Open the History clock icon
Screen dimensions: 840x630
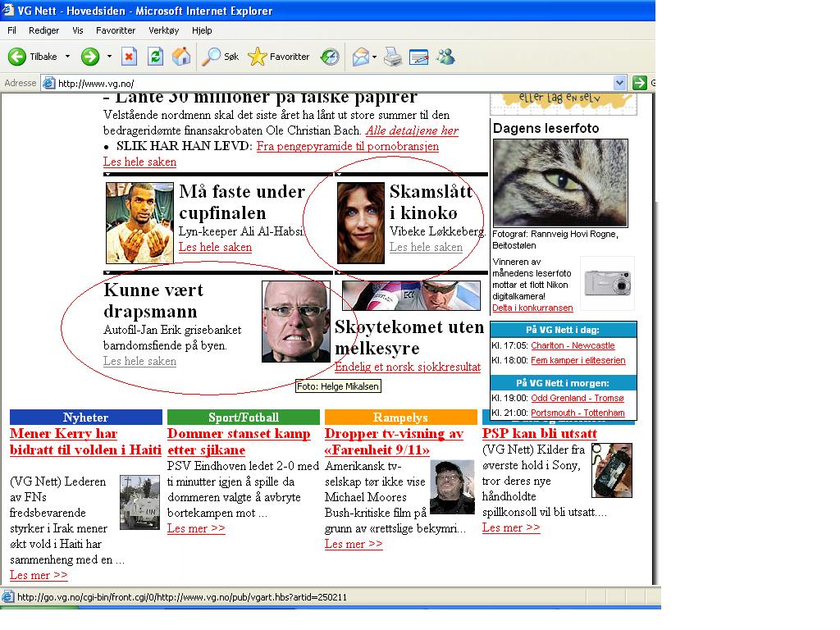click(x=330, y=57)
